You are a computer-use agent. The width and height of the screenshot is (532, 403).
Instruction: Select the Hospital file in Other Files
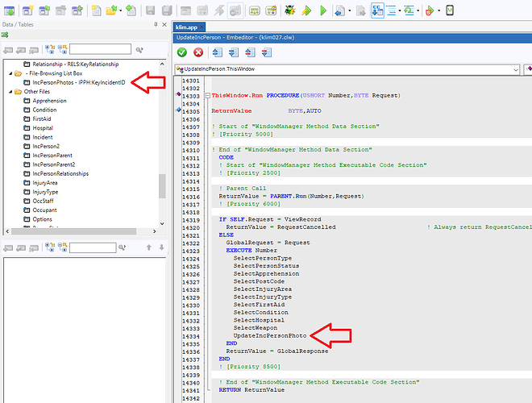click(x=43, y=127)
